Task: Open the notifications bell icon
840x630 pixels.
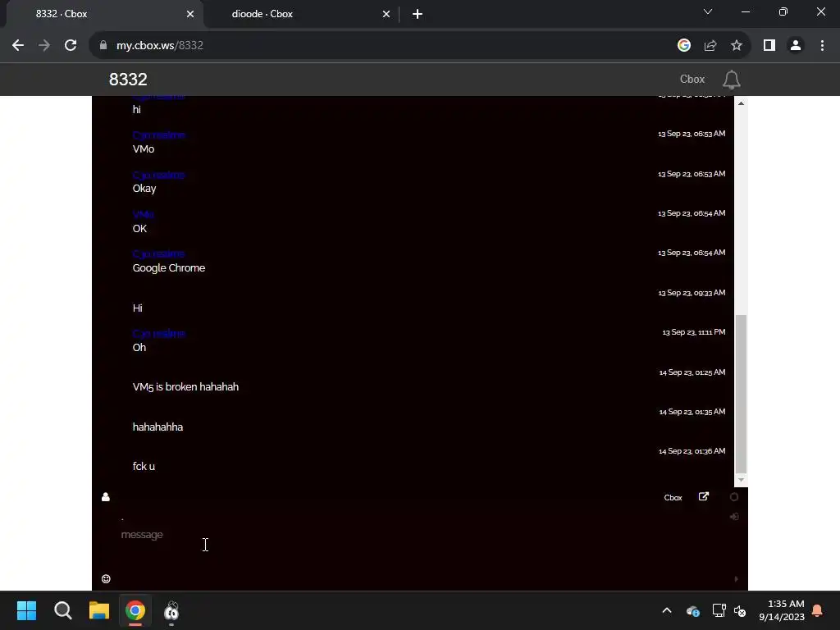Action: point(731,80)
